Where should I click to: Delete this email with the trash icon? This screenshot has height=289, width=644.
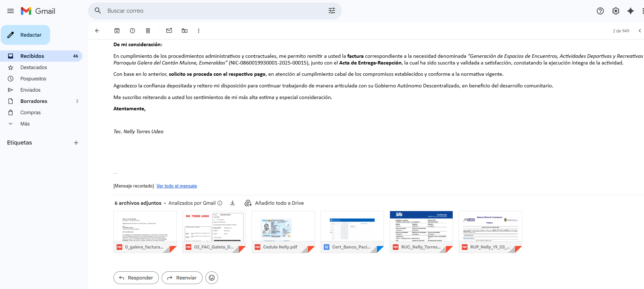(148, 31)
